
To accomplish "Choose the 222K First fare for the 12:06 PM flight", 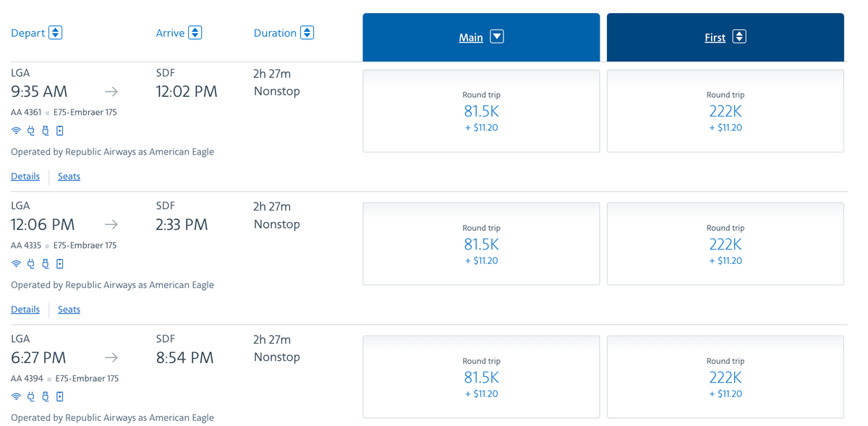I will click(x=725, y=244).
